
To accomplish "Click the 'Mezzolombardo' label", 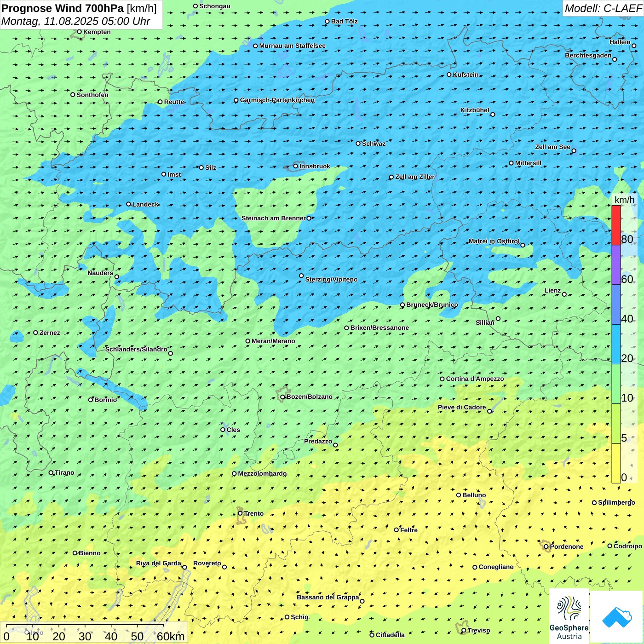I will 262,473.
